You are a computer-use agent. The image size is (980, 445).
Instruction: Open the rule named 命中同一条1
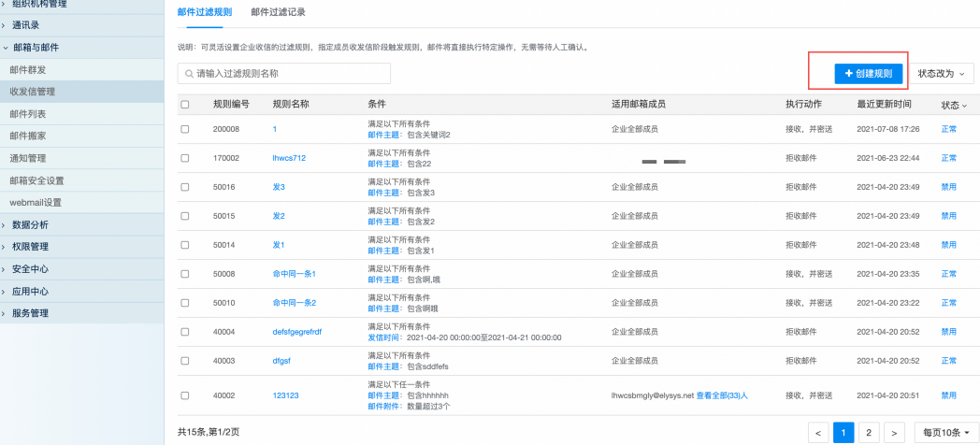[x=295, y=274]
